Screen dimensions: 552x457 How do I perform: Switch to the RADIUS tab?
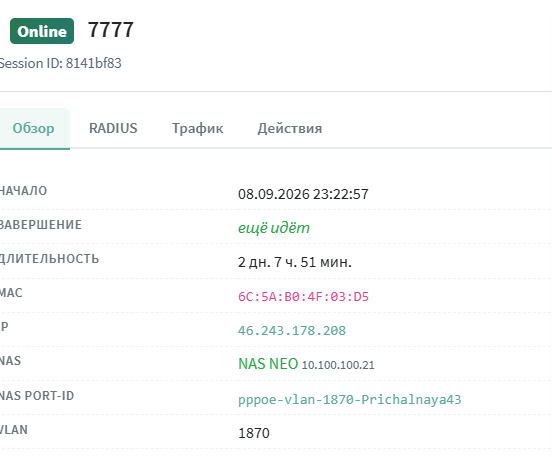[x=113, y=128]
